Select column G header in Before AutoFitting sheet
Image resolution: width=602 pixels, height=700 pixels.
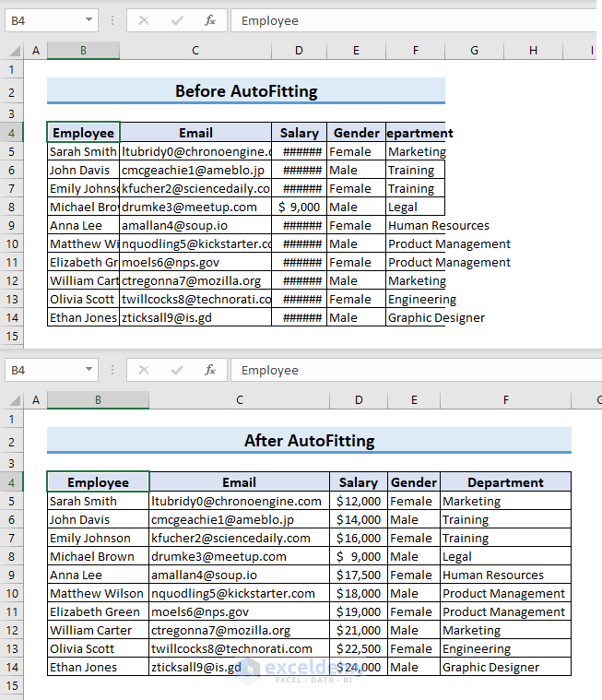click(x=475, y=51)
